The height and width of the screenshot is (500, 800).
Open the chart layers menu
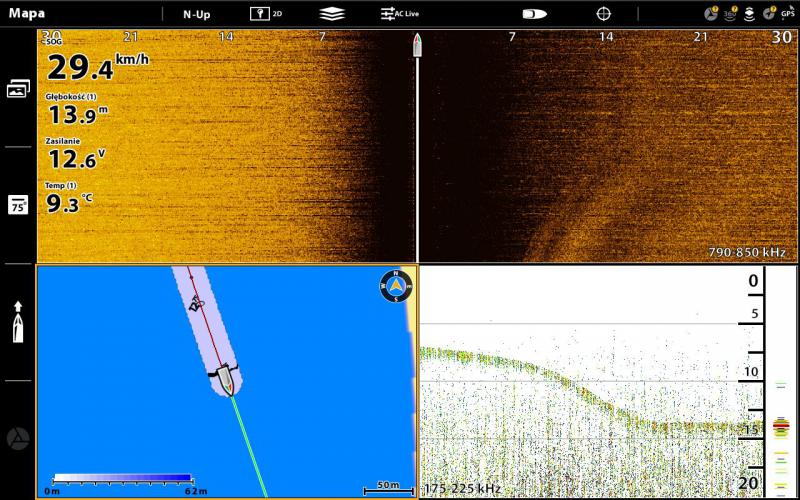click(x=332, y=14)
